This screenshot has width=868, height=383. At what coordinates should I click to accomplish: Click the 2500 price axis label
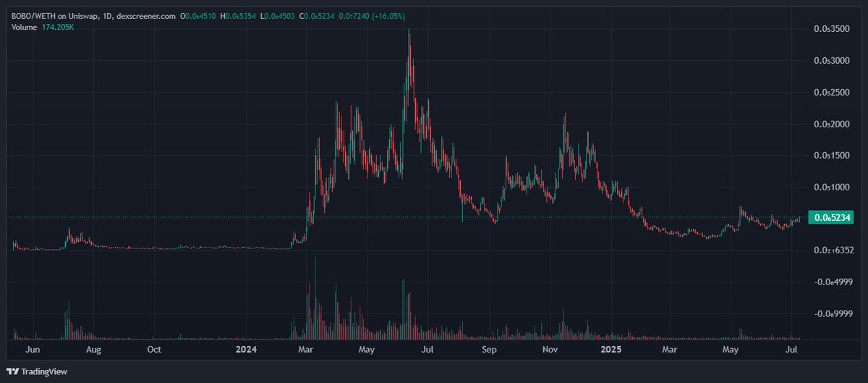click(833, 93)
